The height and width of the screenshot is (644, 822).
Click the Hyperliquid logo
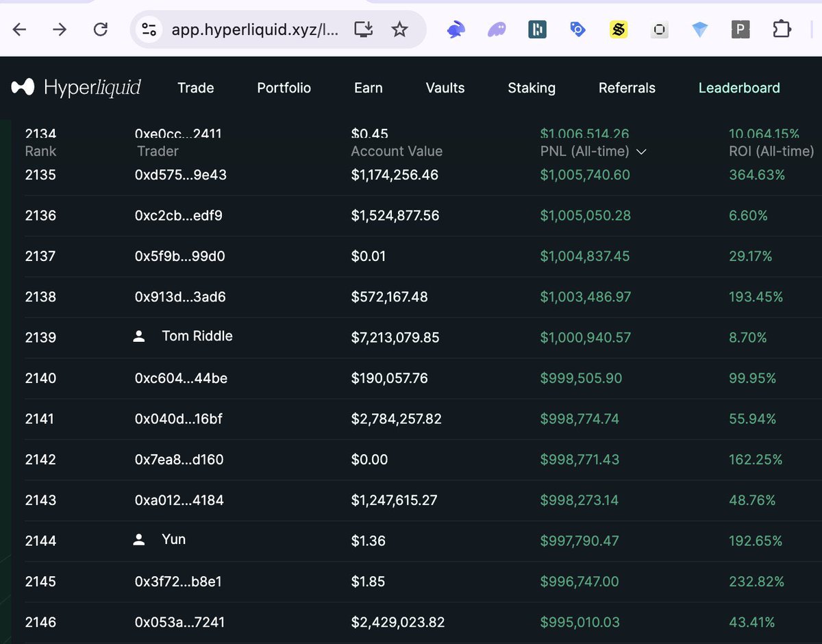(x=76, y=88)
